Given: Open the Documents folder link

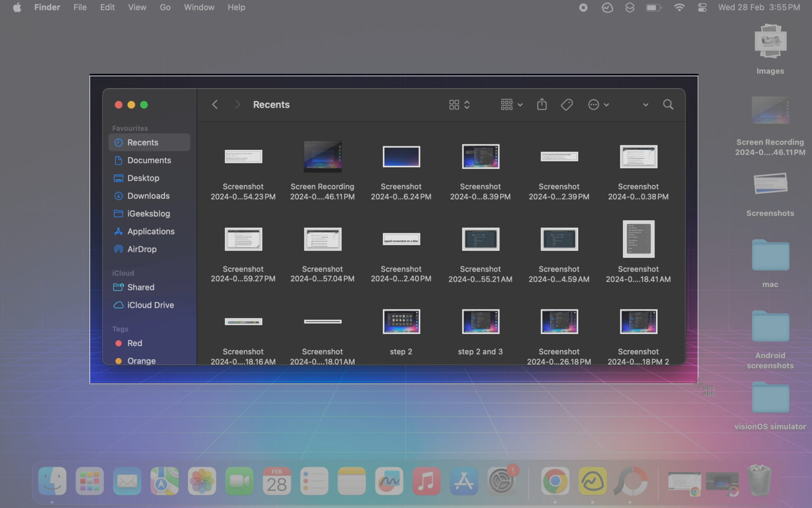Looking at the screenshot, I should pyautogui.click(x=149, y=160).
